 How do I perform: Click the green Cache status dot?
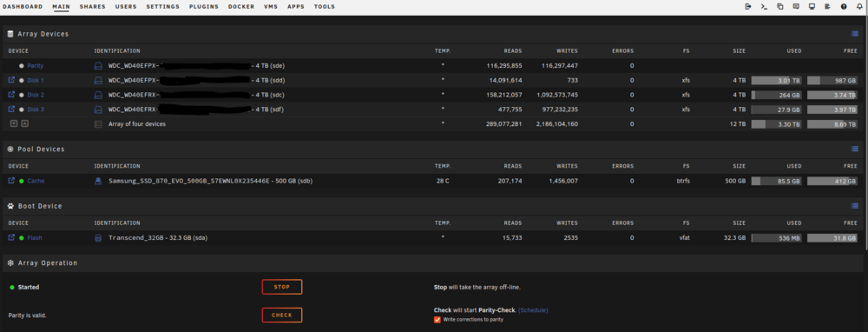(22, 182)
